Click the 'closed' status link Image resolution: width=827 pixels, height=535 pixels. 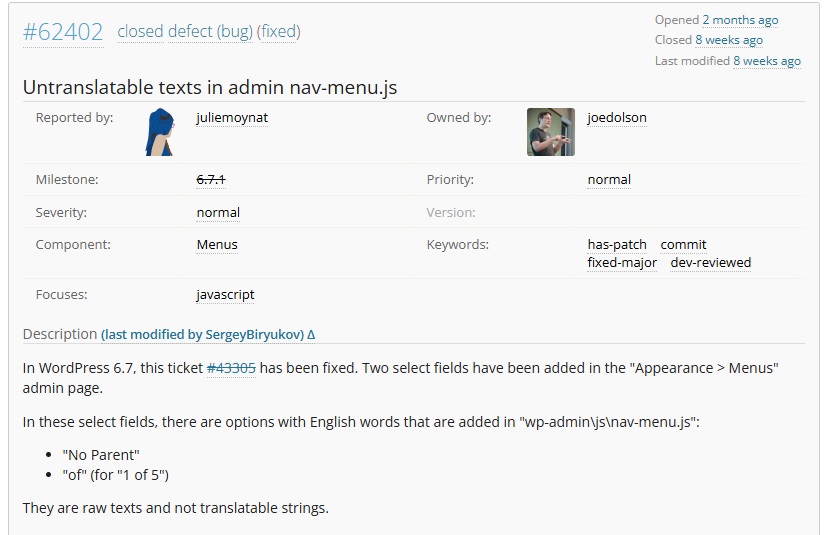(140, 31)
